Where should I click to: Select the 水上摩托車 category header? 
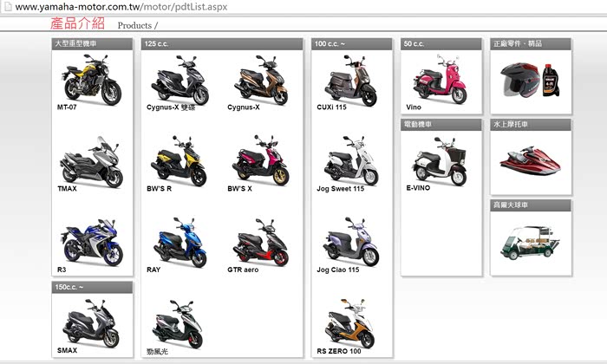[x=531, y=125]
